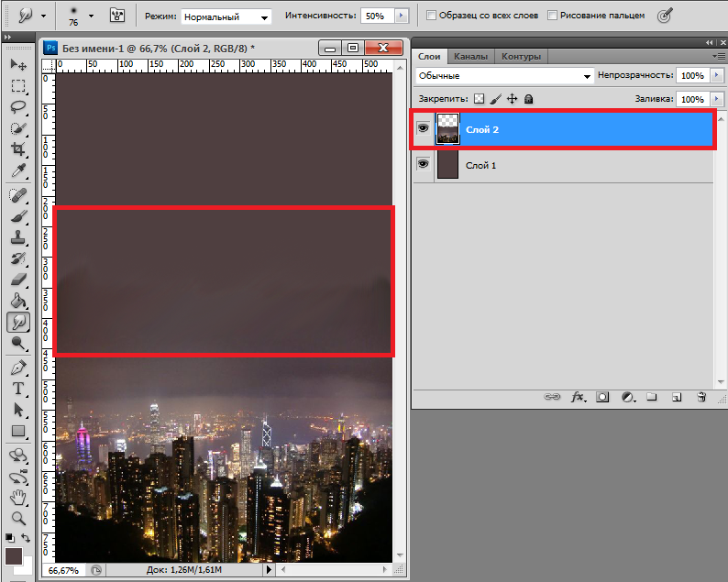Choose the Clone Stamp tool

(x=17, y=237)
